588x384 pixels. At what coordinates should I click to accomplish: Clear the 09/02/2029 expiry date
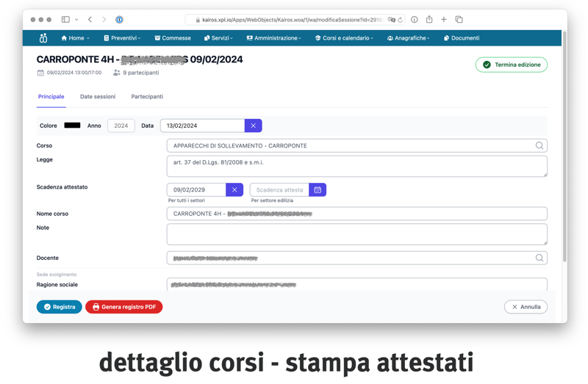coord(234,190)
